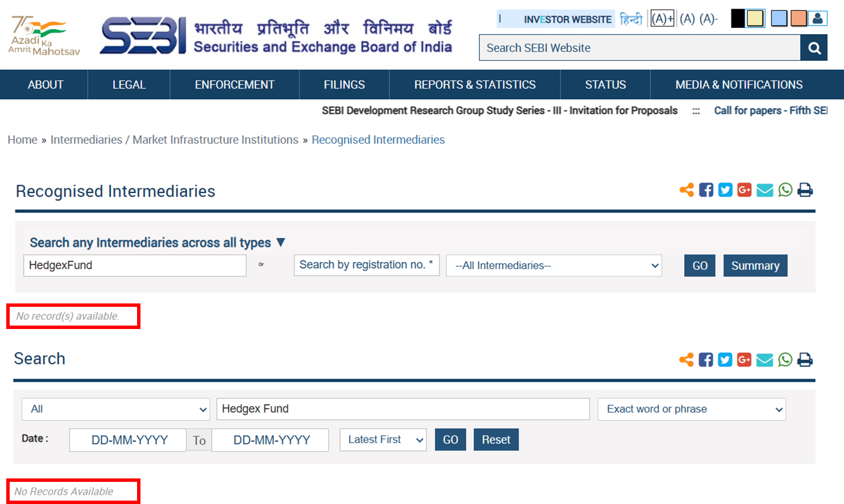The image size is (844, 504).
Task: Open the 'Exact word or phrase' dropdown
Action: pos(692,409)
